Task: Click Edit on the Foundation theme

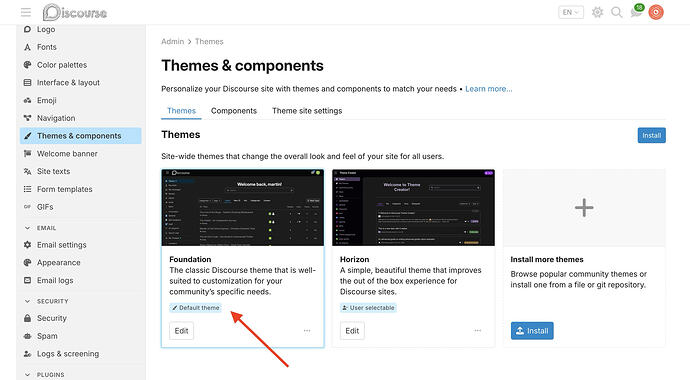Action: [181, 331]
